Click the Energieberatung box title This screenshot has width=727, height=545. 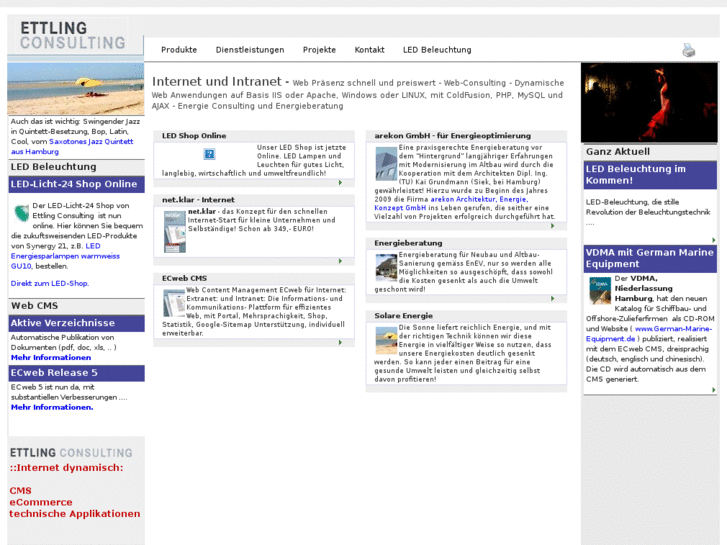click(408, 243)
